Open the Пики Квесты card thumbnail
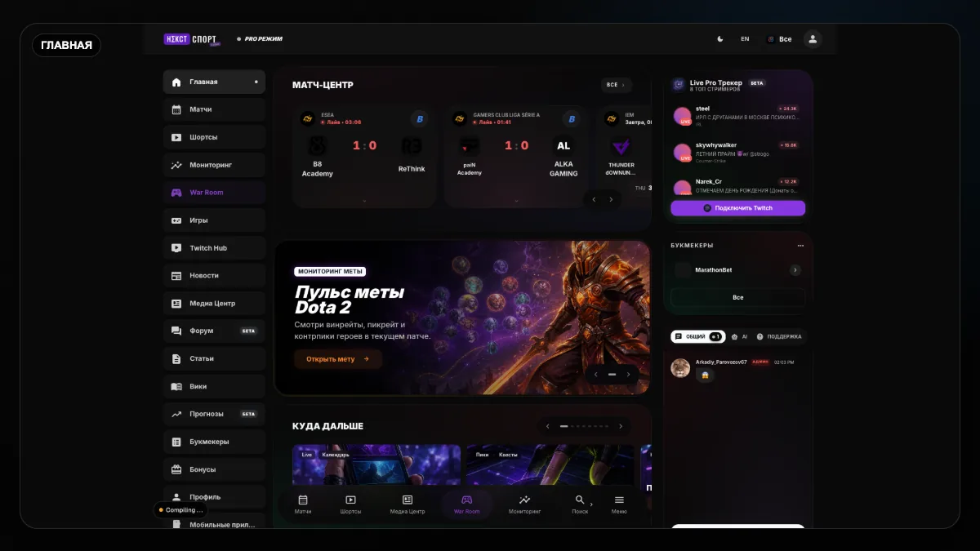980x551 pixels. click(x=550, y=466)
